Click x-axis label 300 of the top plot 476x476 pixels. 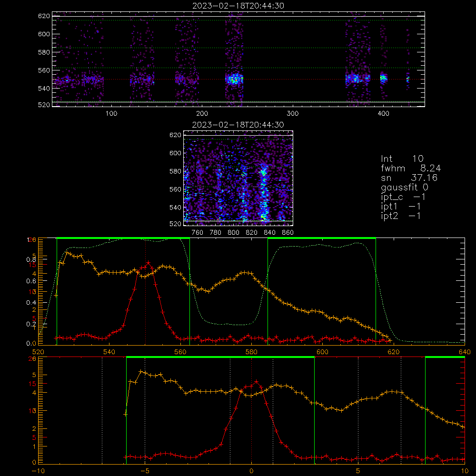[293, 114]
